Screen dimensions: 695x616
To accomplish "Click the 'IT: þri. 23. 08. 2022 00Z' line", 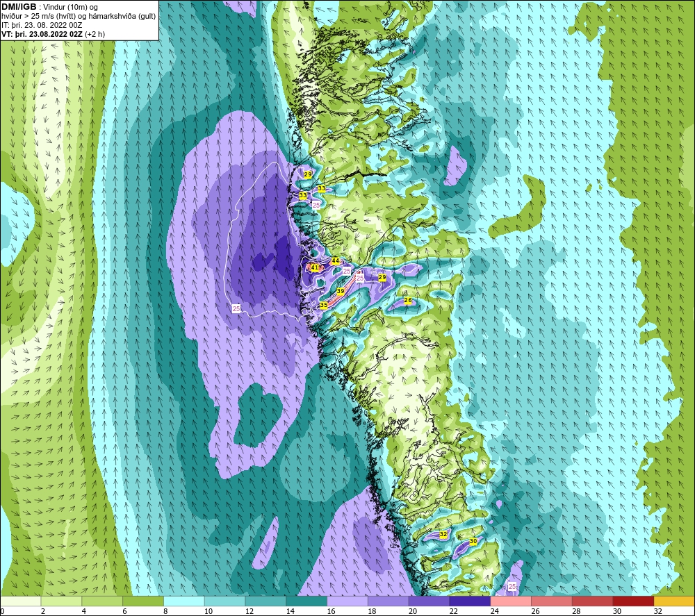I will 42,25.
